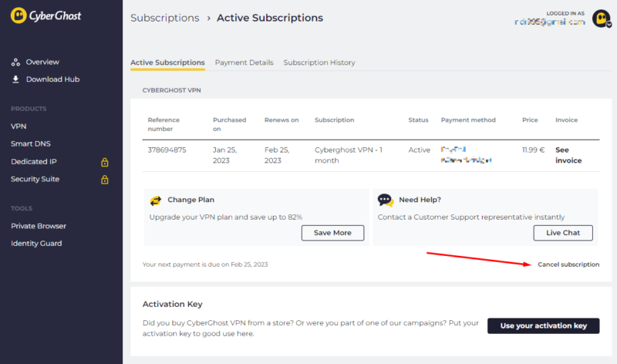Switch to Subscription History tab

[x=319, y=62]
